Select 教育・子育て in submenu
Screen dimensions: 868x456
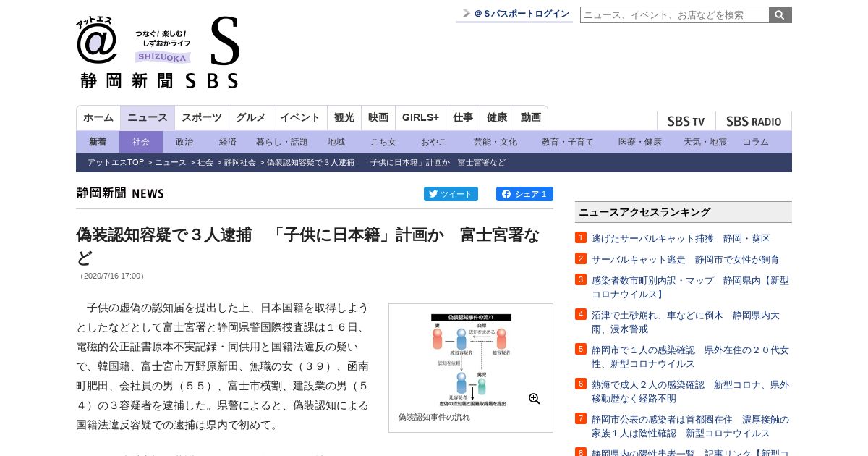568,142
